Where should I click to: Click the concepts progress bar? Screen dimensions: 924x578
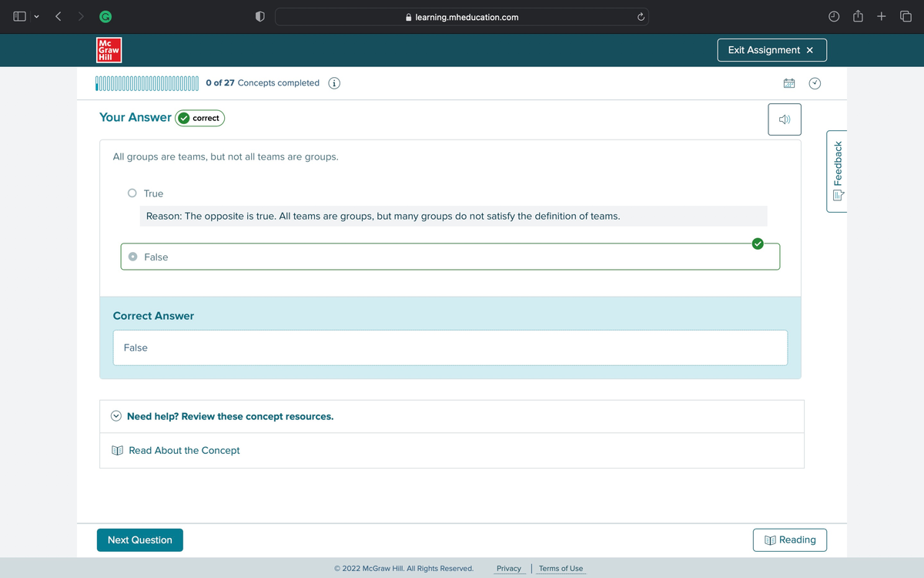tap(147, 83)
